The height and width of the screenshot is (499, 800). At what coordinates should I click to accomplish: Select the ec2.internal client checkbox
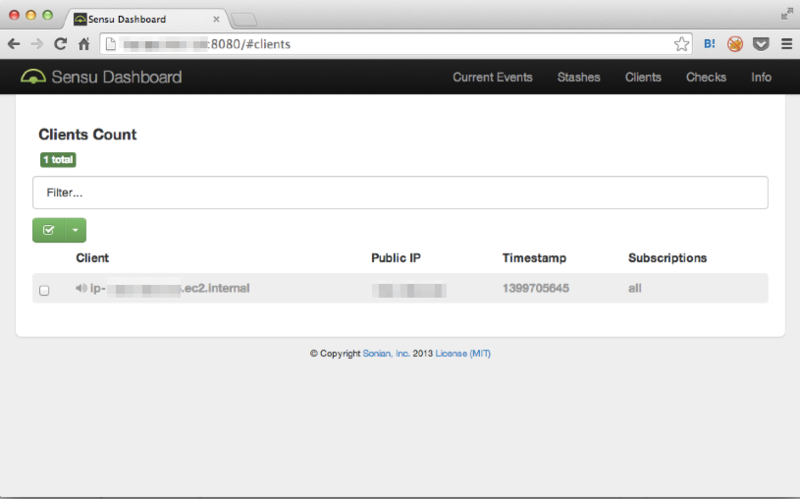tap(44, 290)
